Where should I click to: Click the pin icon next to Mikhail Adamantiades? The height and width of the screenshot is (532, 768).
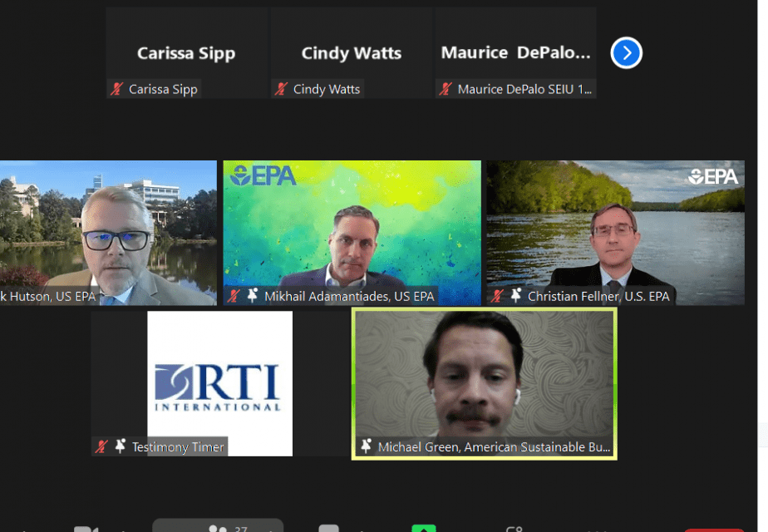(253, 296)
